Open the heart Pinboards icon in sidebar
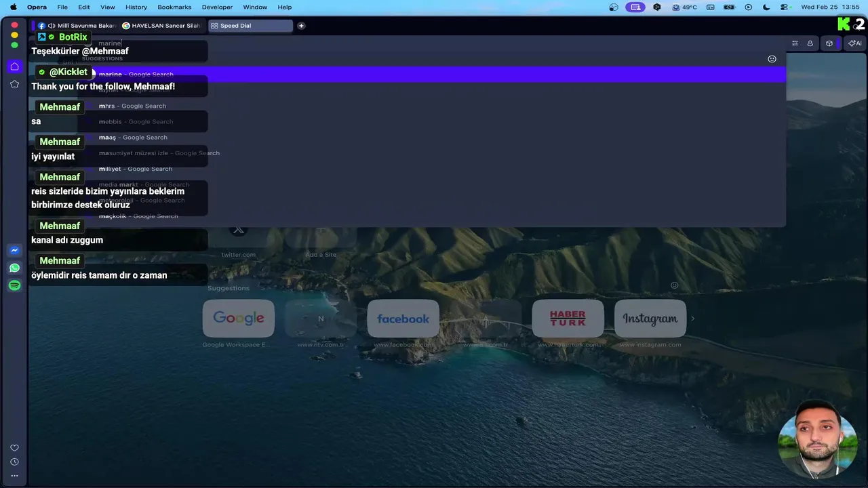Screen dimensions: 868x488 pyautogui.click(x=14, y=448)
